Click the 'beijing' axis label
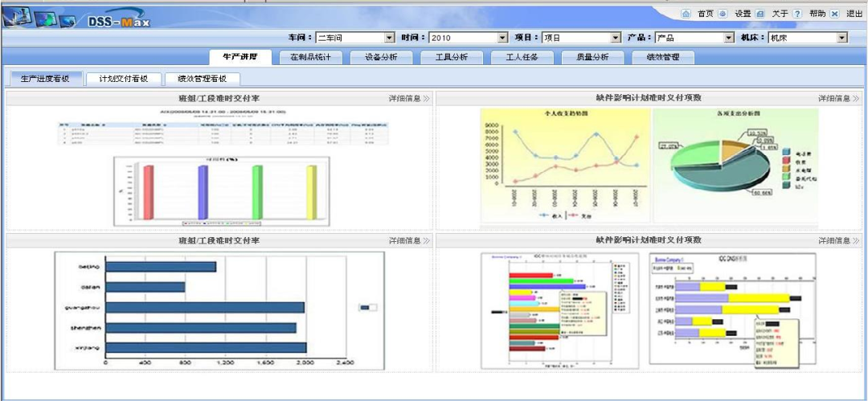 (x=90, y=267)
